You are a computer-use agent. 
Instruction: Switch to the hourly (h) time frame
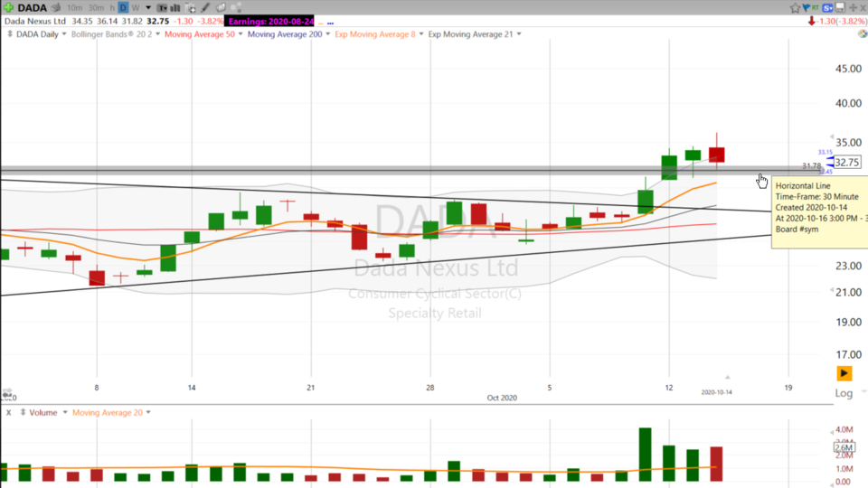point(112,8)
